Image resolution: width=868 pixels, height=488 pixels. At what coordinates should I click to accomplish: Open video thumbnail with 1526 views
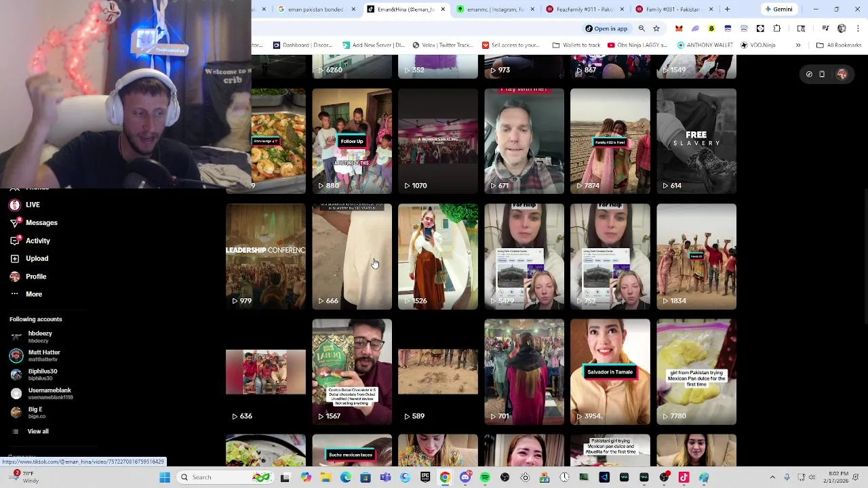pyautogui.click(x=438, y=256)
